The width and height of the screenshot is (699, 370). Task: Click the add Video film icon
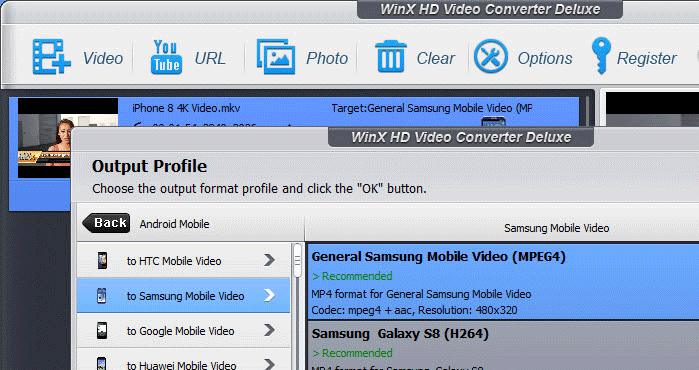(x=51, y=57)
